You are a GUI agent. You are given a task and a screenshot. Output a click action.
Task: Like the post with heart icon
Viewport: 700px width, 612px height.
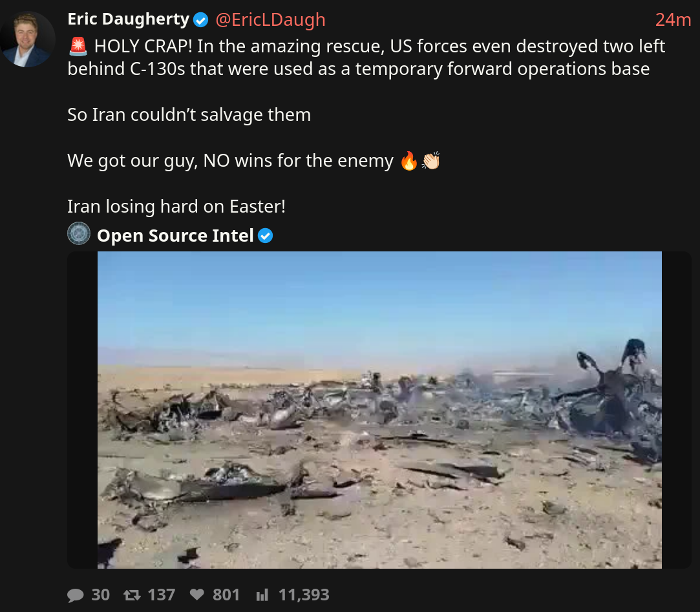pos(197,595)
